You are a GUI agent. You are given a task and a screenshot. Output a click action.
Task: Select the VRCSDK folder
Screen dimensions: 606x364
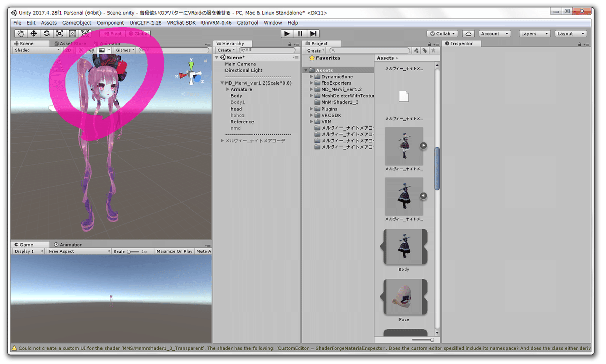pos(331,115)
